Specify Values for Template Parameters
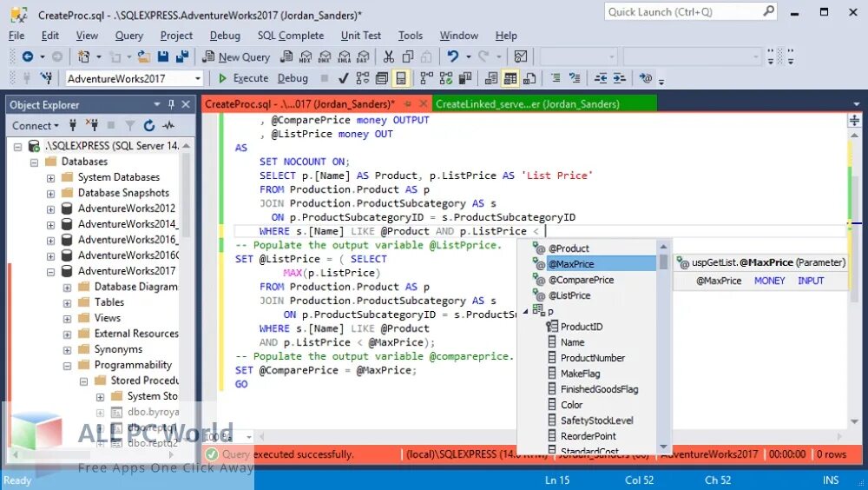Viewport: 868px width, 490px height. [x=646, y=78]
